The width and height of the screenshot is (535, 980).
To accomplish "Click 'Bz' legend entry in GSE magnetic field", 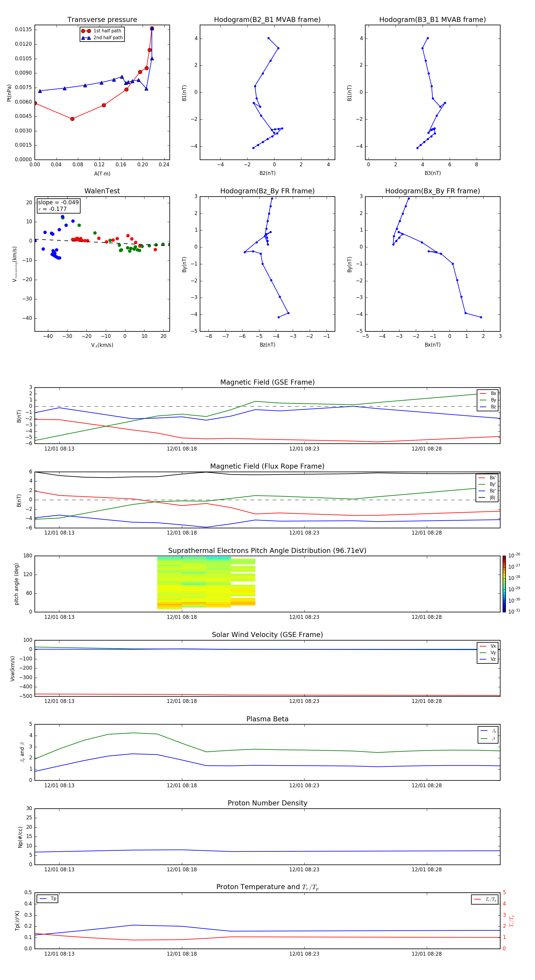I will 488,407.
